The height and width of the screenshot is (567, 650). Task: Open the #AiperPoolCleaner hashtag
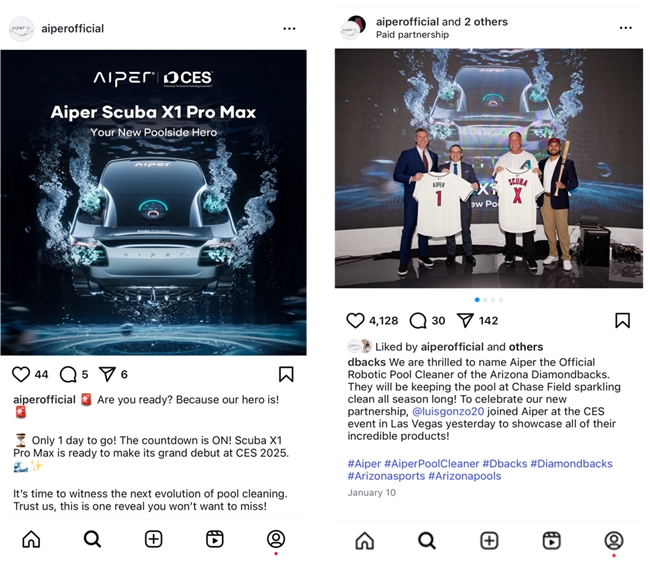pyautogui.click(x=432, y=463)
